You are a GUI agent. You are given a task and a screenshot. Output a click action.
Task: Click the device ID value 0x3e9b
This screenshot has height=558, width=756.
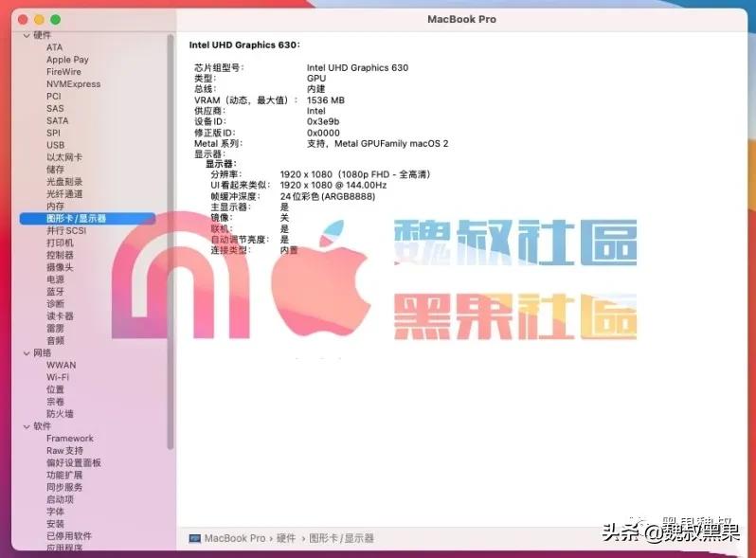pos(323,121)
